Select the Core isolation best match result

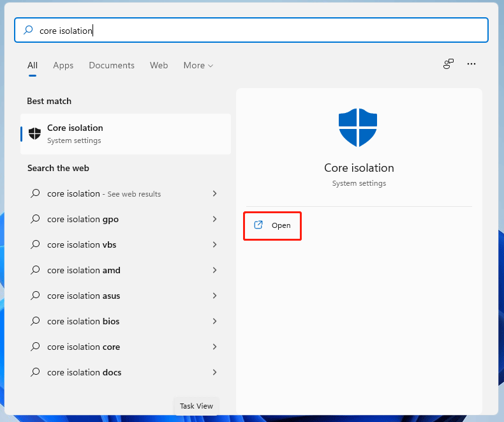126,134
